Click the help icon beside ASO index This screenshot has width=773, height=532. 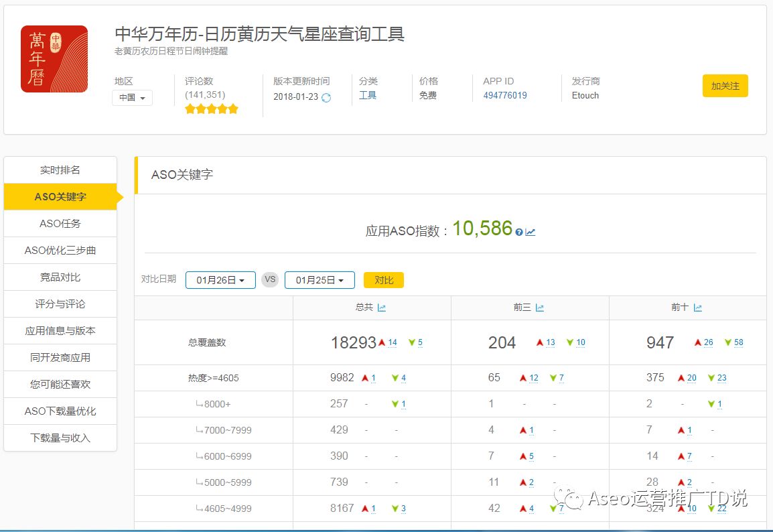tap(519, 232)
